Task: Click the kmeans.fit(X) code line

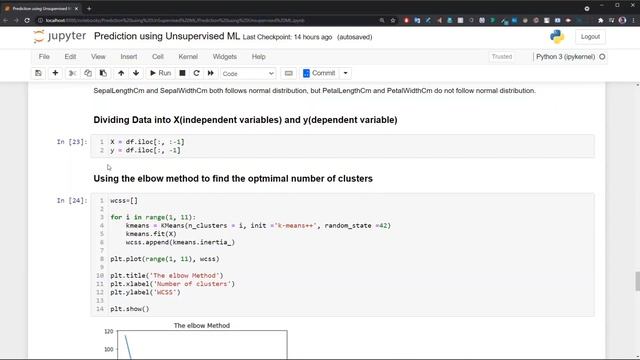Action: point(151,234)
